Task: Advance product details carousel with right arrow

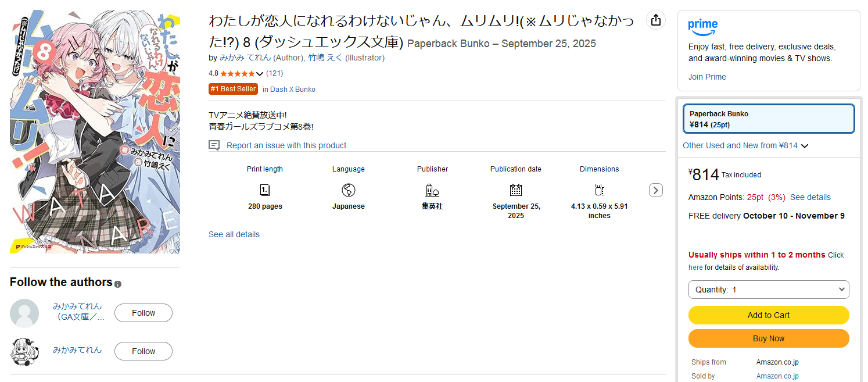Action: point(656,190)
